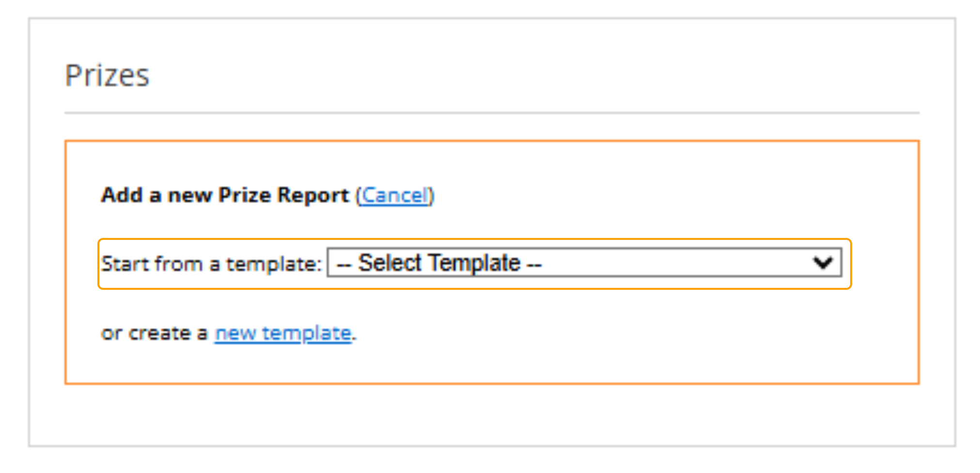This screenshot has width=980, height=473.
Task: Click the divider line under Prizes
Action: tap(491, 113)
